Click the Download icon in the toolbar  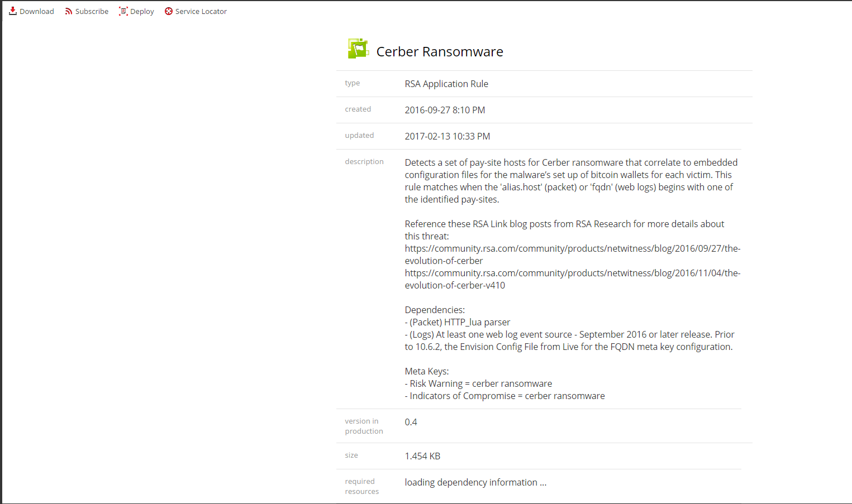13,11
